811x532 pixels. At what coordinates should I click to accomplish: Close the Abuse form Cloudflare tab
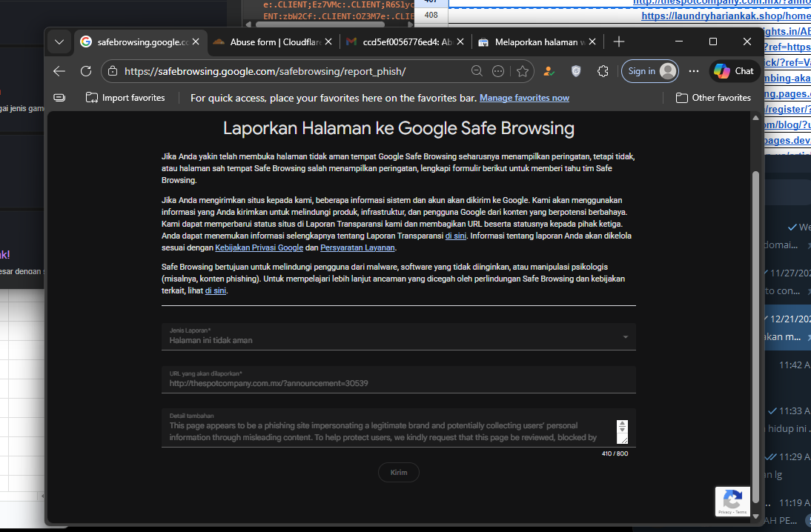click(328, 42)
